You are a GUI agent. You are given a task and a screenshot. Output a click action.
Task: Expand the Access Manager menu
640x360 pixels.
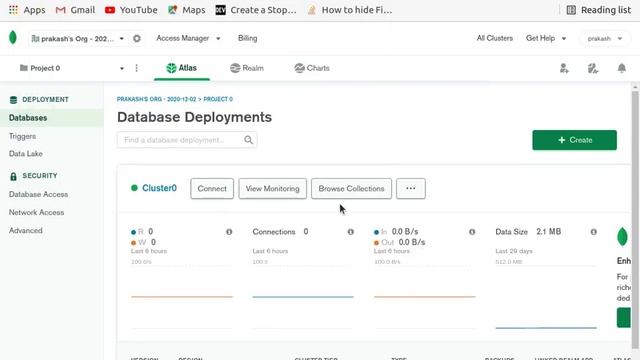point(188,38)
